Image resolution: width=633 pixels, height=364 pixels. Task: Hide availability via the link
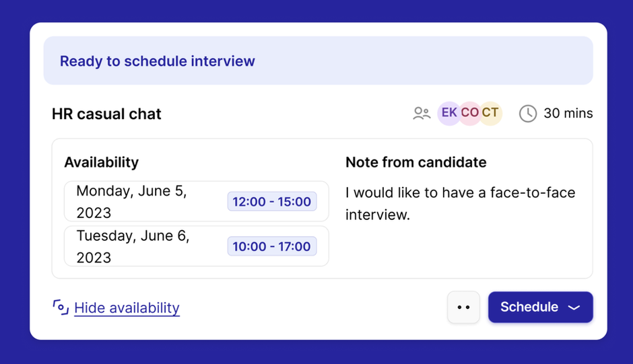point(127,308)
